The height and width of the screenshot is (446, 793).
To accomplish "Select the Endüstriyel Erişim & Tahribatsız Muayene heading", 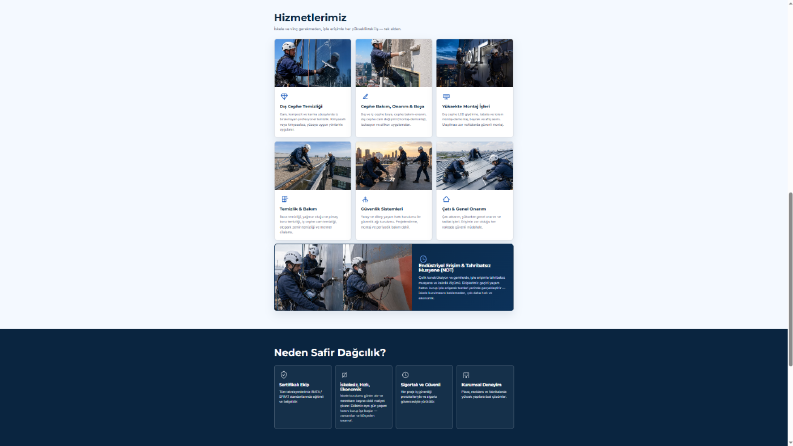I will coord(454,267).
